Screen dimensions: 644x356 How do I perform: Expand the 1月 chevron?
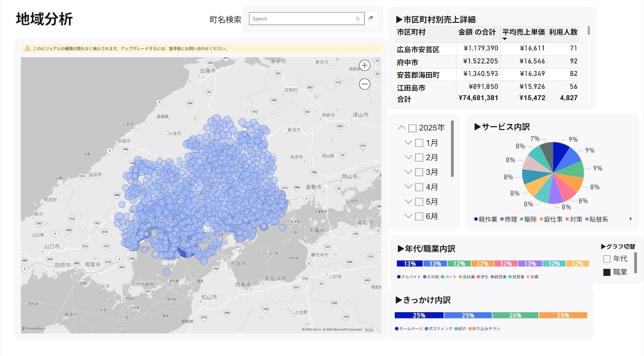pyautogui.click(x=408, y=142)
